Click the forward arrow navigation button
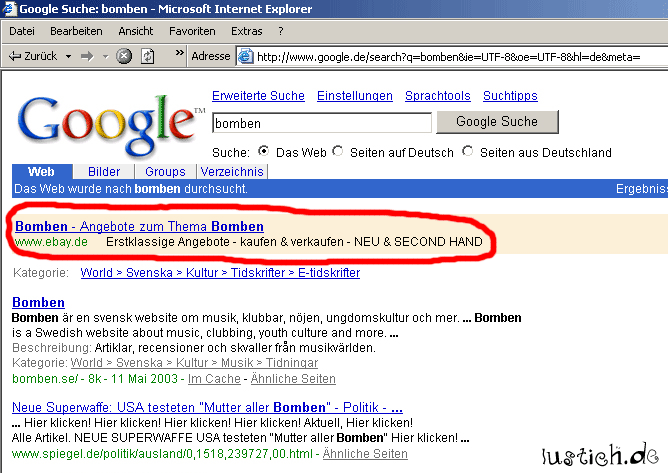 pos(87,56)
